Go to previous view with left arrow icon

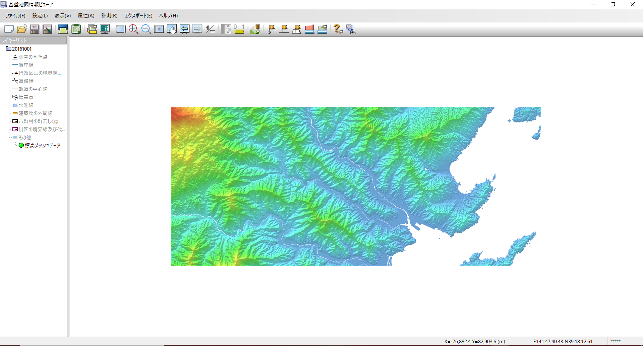tap(184, 29)
